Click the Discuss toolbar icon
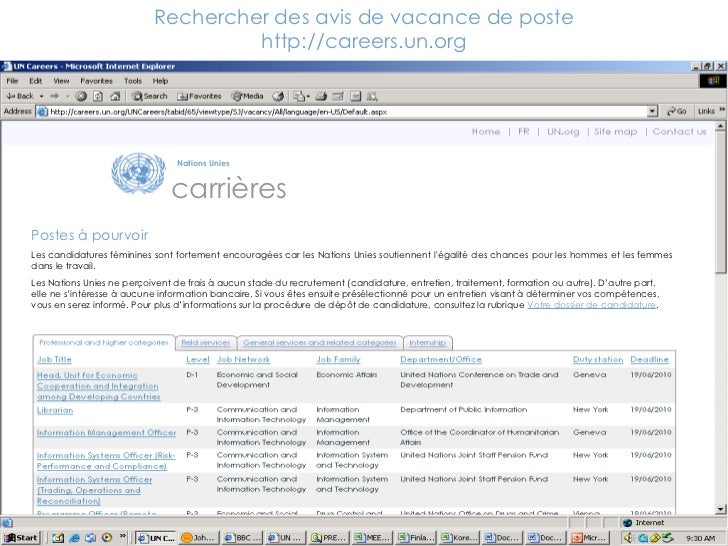 coord(356,96)
